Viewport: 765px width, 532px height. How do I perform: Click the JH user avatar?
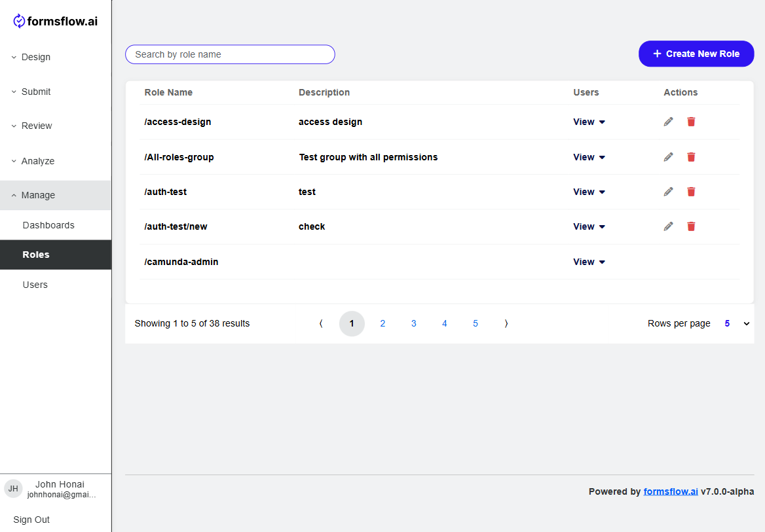click(x=13, y=489)
